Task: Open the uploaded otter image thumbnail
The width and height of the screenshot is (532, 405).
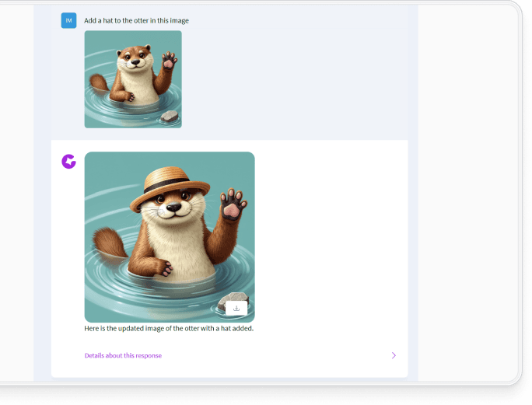Action: click(x=133, y=79)
